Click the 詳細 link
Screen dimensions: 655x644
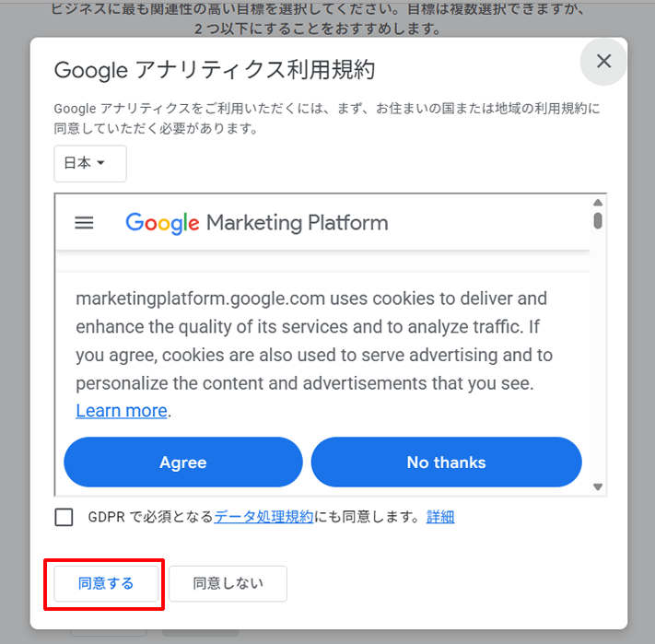pos(440,517)
